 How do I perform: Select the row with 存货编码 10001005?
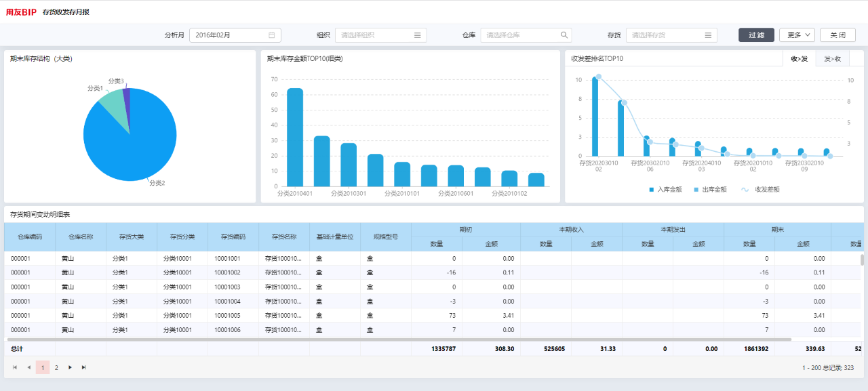point(432,315)
